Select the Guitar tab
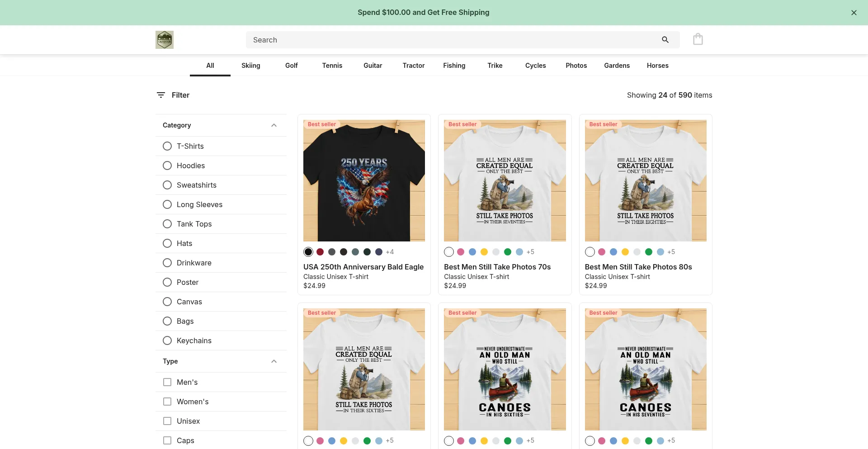 (373, 66)
